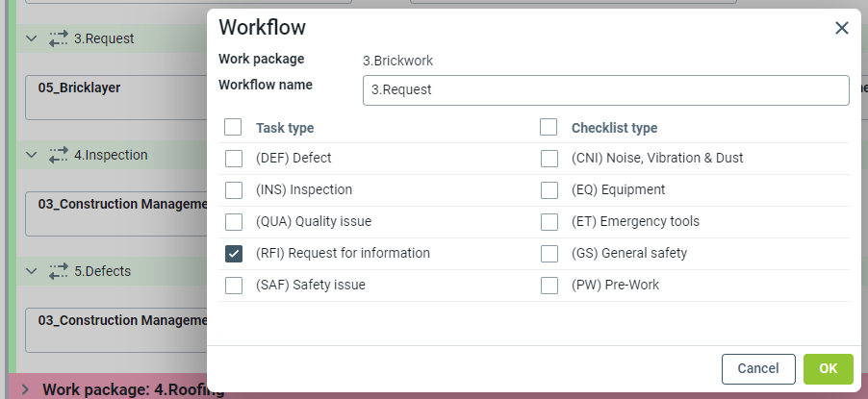Check the (DEF) Defect task type
The width and height of the screenshot is (868, 399).
(233, 159)
